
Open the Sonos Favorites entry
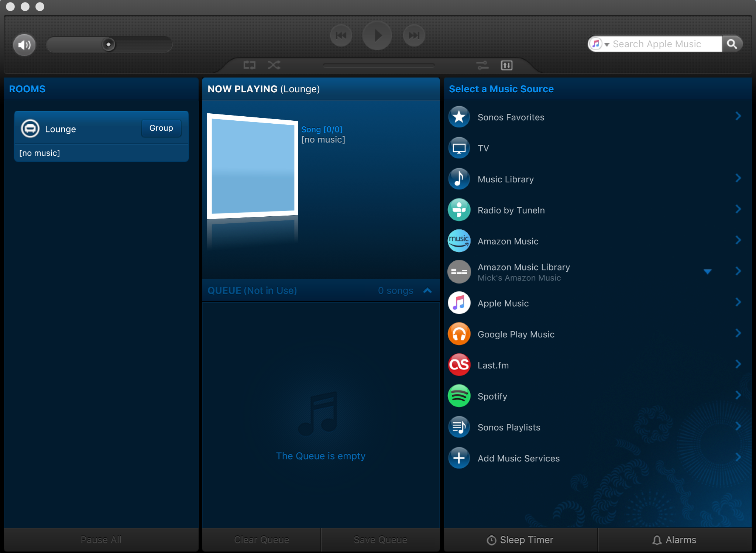[x=598, y=117]
